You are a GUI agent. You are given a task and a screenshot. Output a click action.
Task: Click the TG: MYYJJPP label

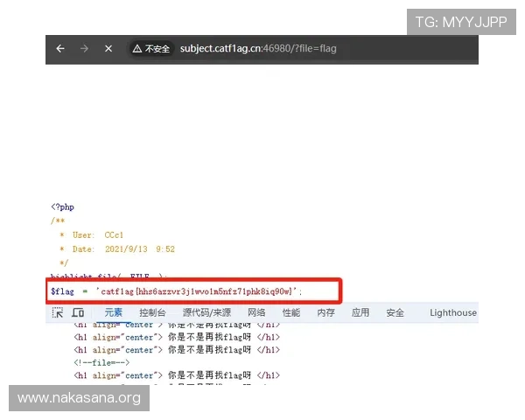pyautogui.click(x=461, y=22)
